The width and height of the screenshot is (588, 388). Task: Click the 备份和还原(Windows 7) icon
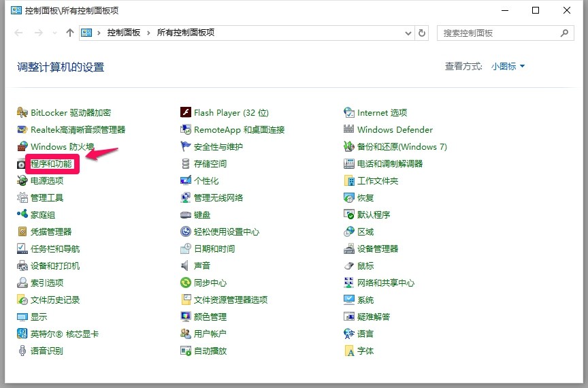[x=348, y=146]
